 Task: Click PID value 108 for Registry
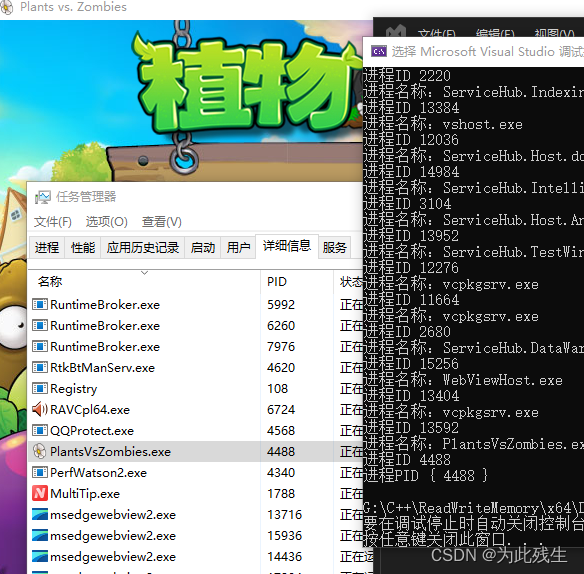(x=277, y=389)
